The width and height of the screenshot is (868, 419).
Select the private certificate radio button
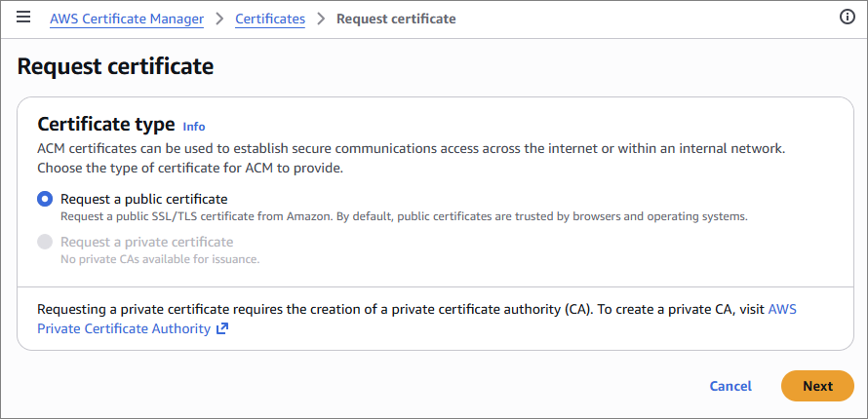[45, 242]
